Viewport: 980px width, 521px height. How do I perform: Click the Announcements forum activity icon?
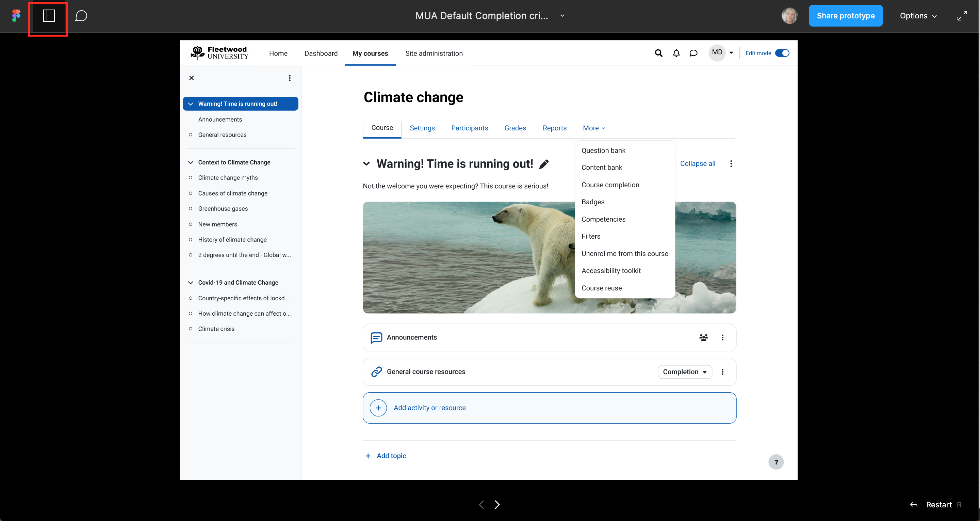pos(376,337)
